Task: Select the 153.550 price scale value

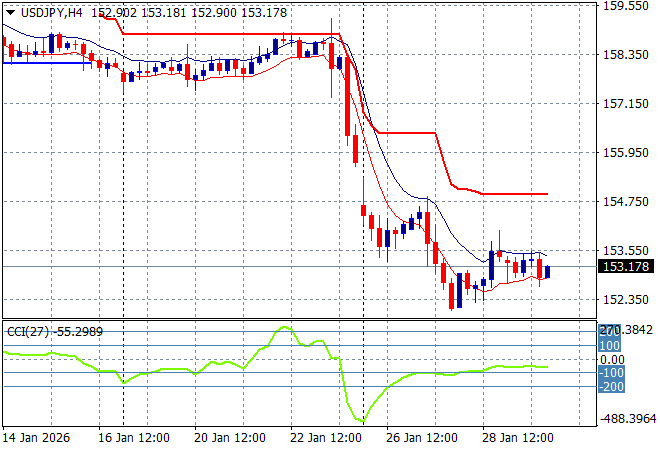Action: pos(626,250)
